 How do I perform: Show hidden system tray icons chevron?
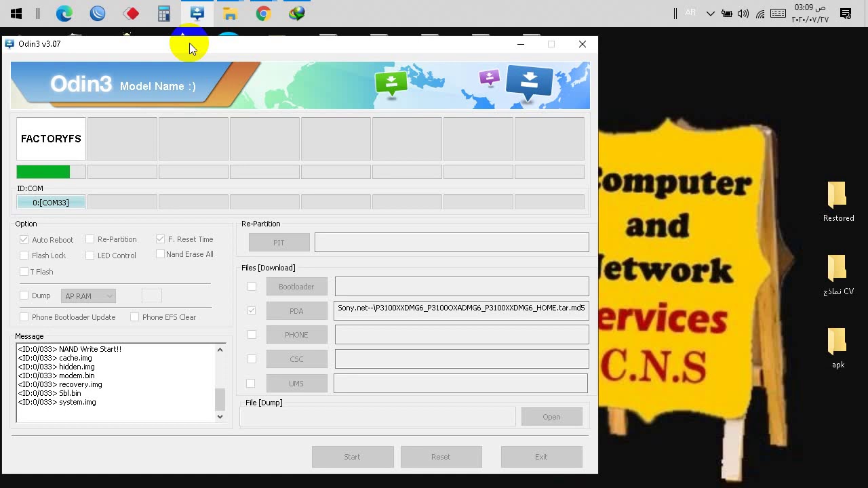(x=710, y=14)
